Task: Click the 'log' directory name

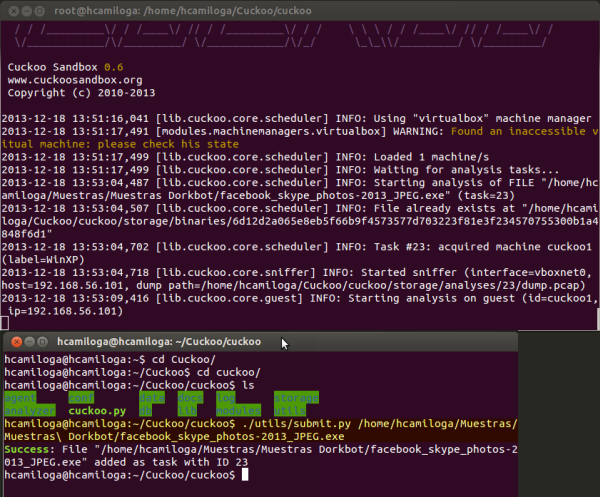Action: [226, 398]
